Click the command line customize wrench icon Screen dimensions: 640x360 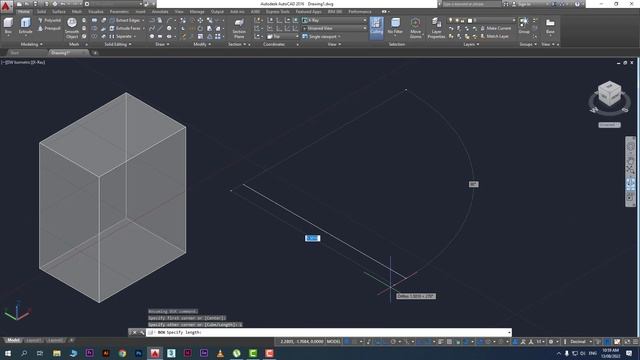pyautogui.click(x=142, y=333)
